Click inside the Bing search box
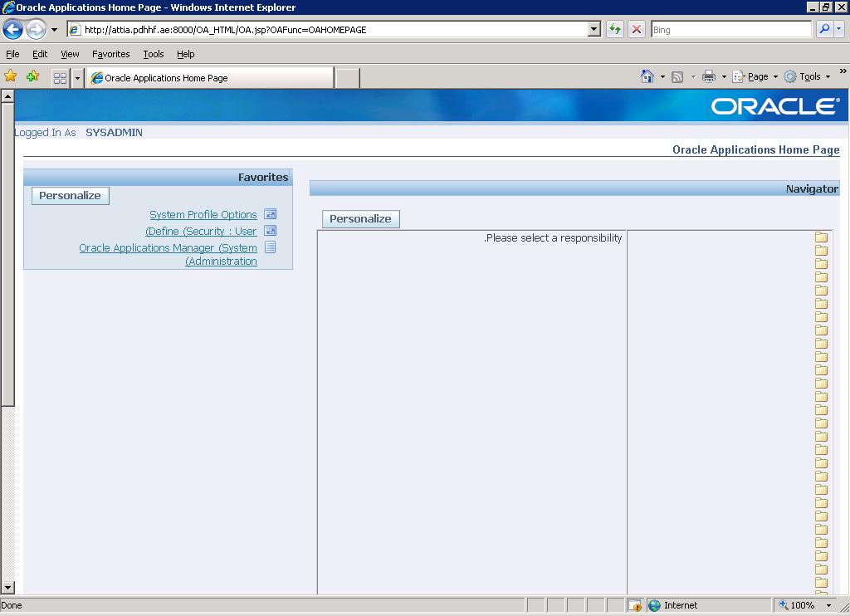This screenshot has width=850, height=616. pyautogui.click(x=730, y=30)
